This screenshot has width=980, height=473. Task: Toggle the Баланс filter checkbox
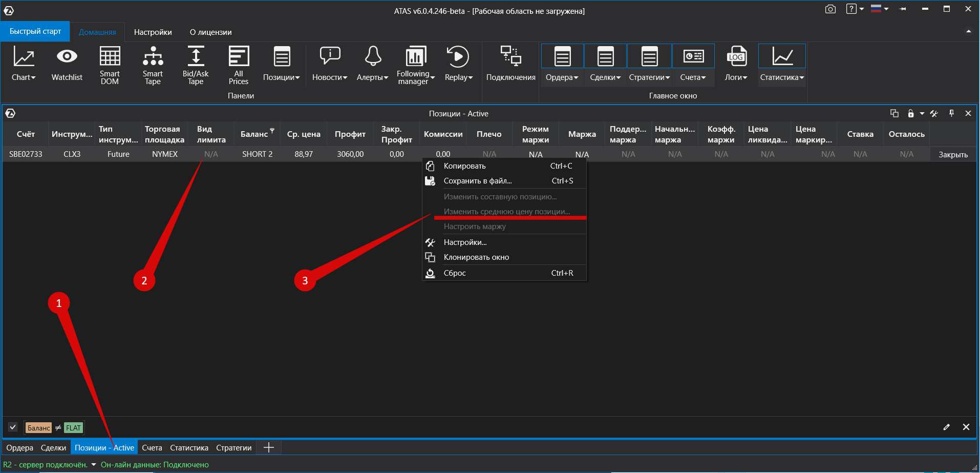pyautogui.click(x=13, y=427)
